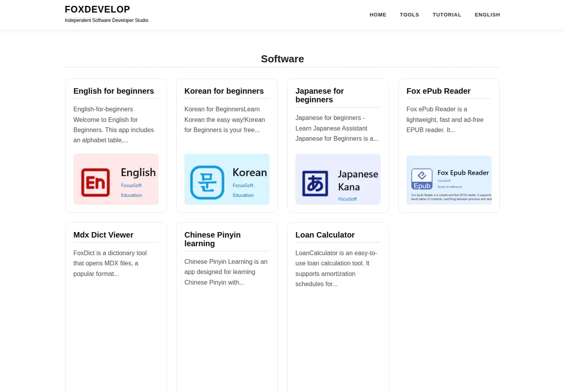Open the Chinese Pinyin learning title link

[213, 239]
